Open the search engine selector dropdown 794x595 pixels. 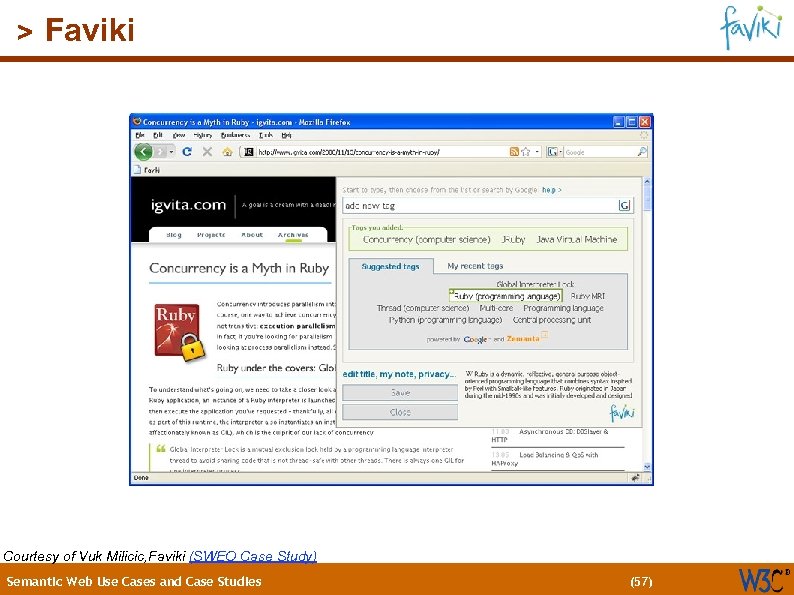tap(554, 151)
